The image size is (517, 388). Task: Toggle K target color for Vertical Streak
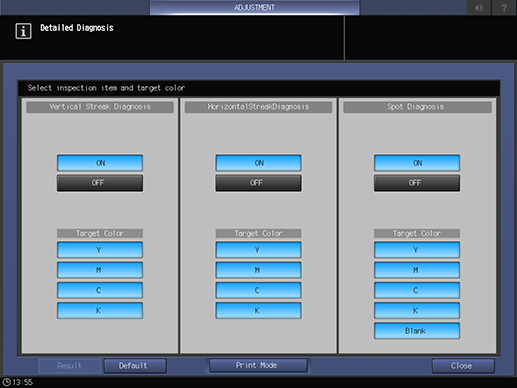pos(100,311)
